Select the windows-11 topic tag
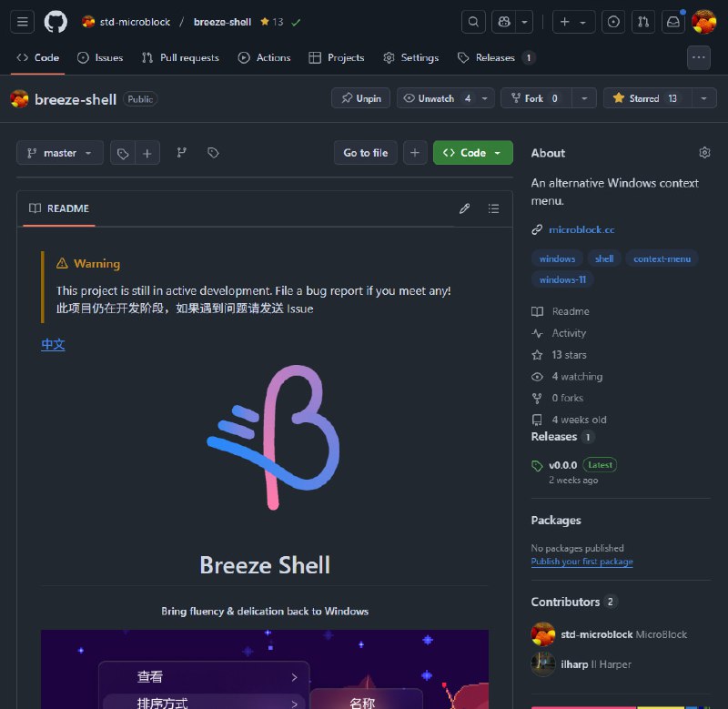Screen dimensions: 728x709 click(562, 279)
